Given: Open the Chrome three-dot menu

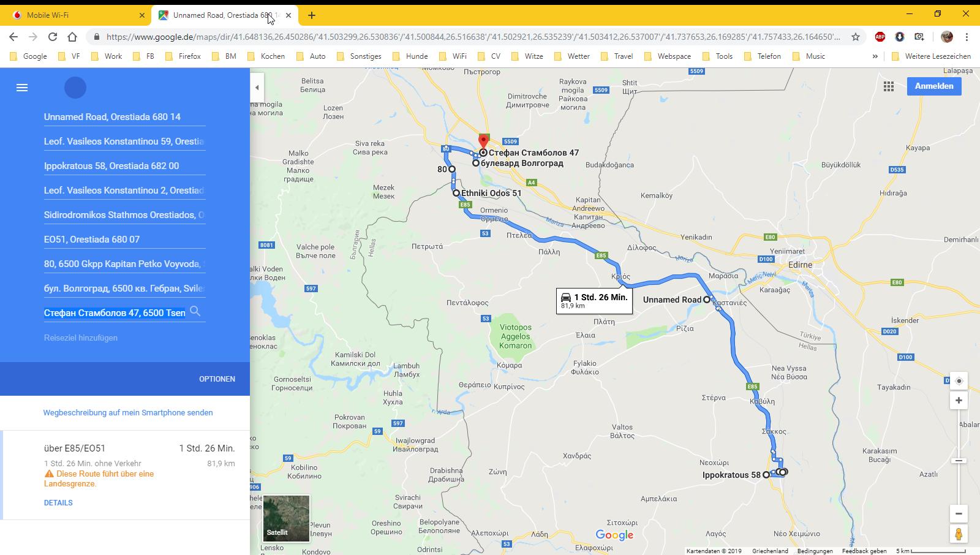Looking at the screenshot, I should 967,37.
